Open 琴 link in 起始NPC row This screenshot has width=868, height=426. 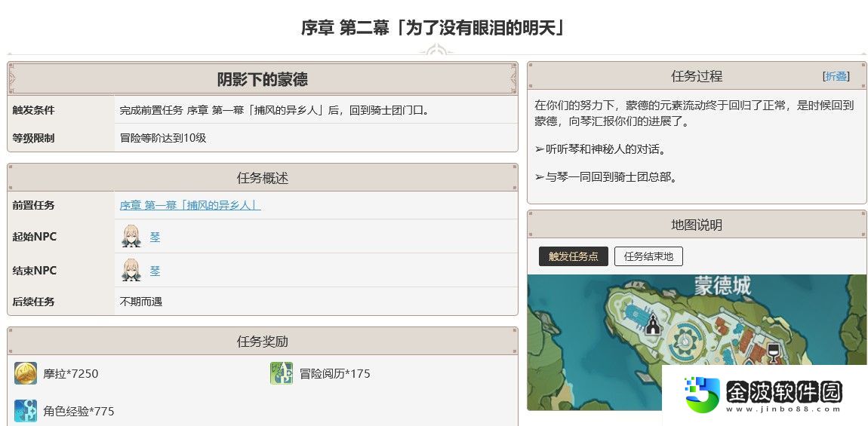pyautogui.click(x=155, y=237)
